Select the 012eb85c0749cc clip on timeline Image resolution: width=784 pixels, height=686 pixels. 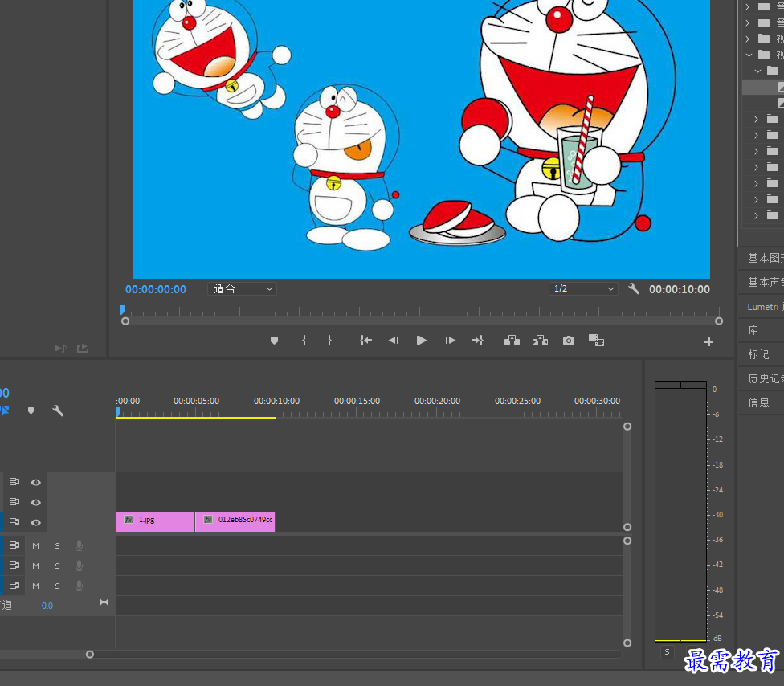235,522
